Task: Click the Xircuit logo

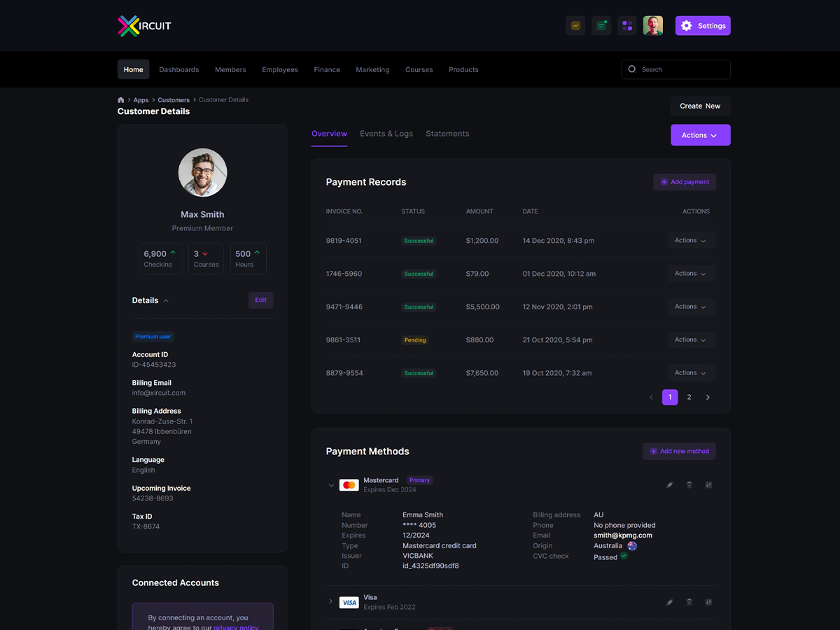Action: [x=144, y=26]
